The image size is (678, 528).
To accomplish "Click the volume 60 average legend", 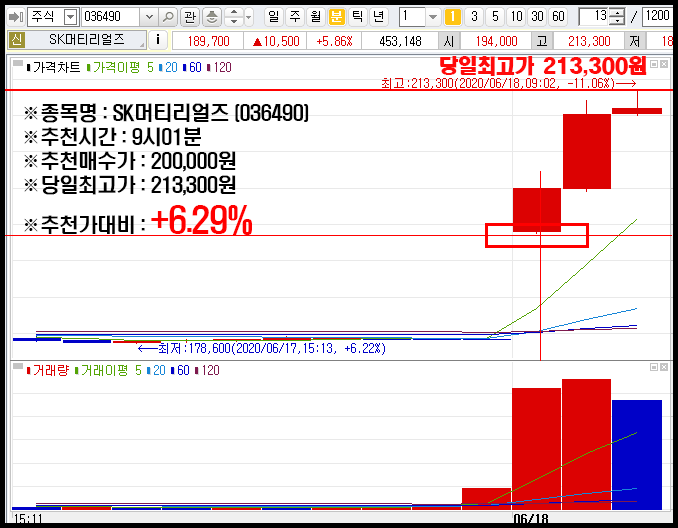I will pos(180,370).
